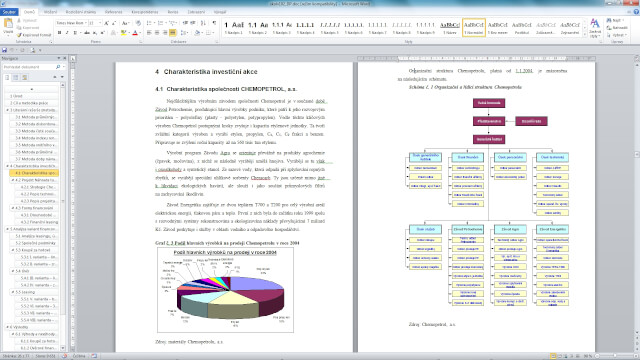640x360 pixels.
Task: Toggle show paragraph marks icon
Action: (214, 23)
